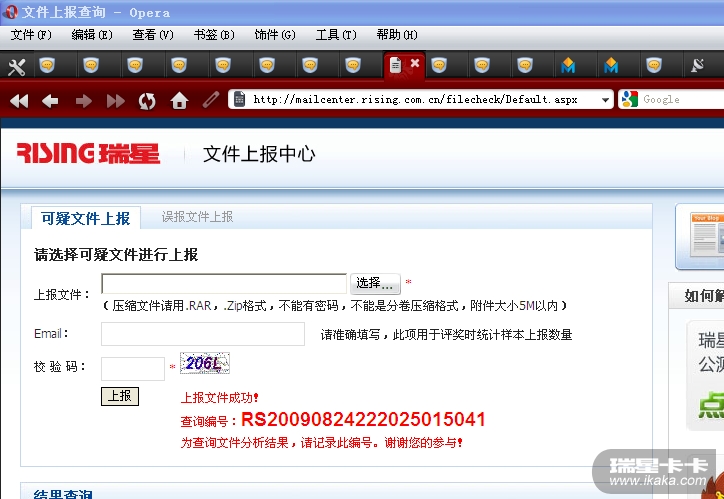This screenshot has width=724, height=499.
Task: Click the wand pencil icon beside the address bar
Action: coord(211,99)
